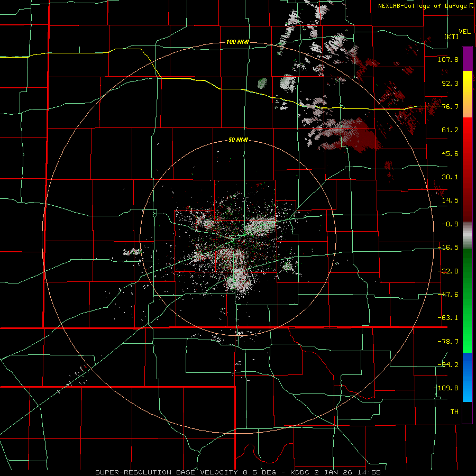The height and width of the screenshot is (476, 476).
Task: Click the -32.0 velocity scale value
Action: point(448,271)
